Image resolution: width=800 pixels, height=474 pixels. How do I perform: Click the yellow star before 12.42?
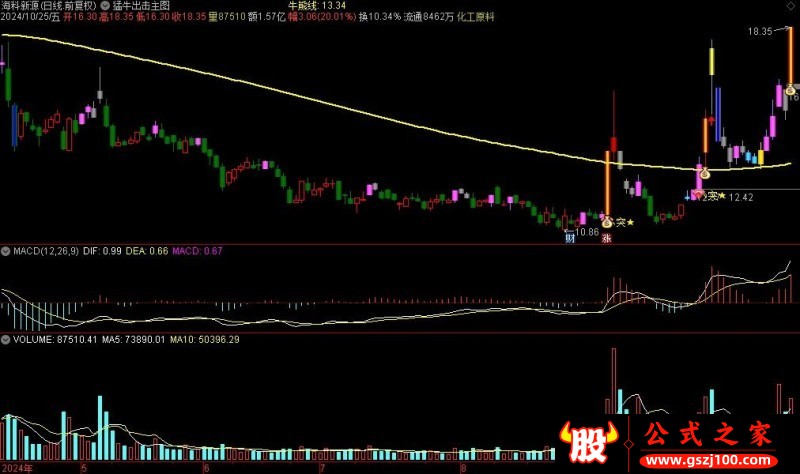click(x=722, y=195)
